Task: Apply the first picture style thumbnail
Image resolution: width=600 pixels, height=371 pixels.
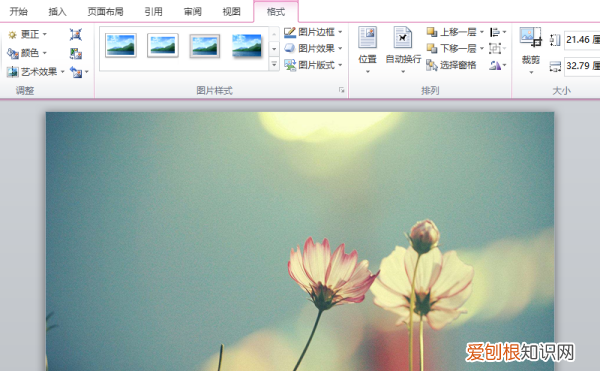Action: click(x=121, y=46)
